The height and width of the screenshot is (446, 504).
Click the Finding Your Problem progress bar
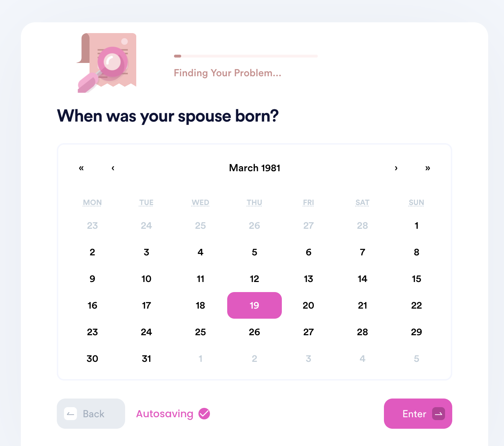pos(246,56)
